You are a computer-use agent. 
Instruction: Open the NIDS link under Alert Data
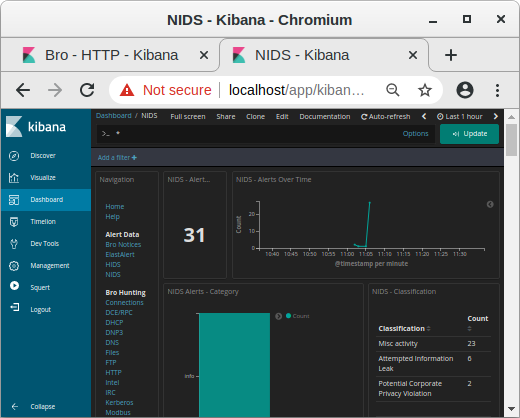pos(113,275)
